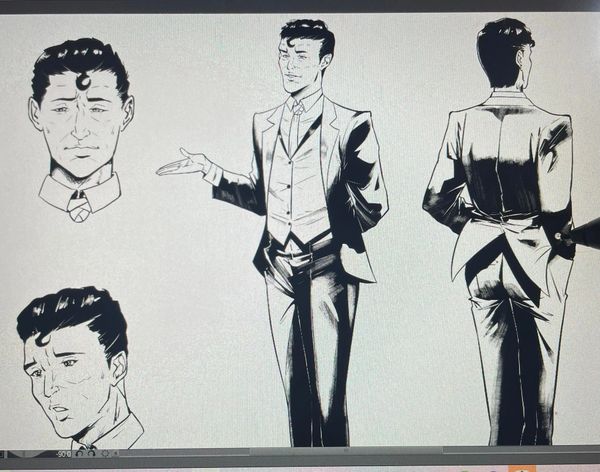Rotate canvas right using status bar icon
The height and width of the screenshot is (472, 600).
[89, 454]
